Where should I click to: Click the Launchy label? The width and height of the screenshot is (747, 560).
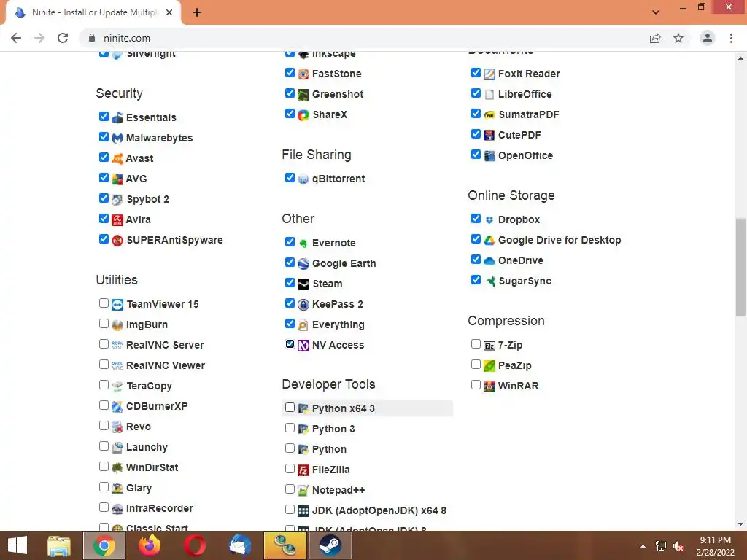[147, 447]
